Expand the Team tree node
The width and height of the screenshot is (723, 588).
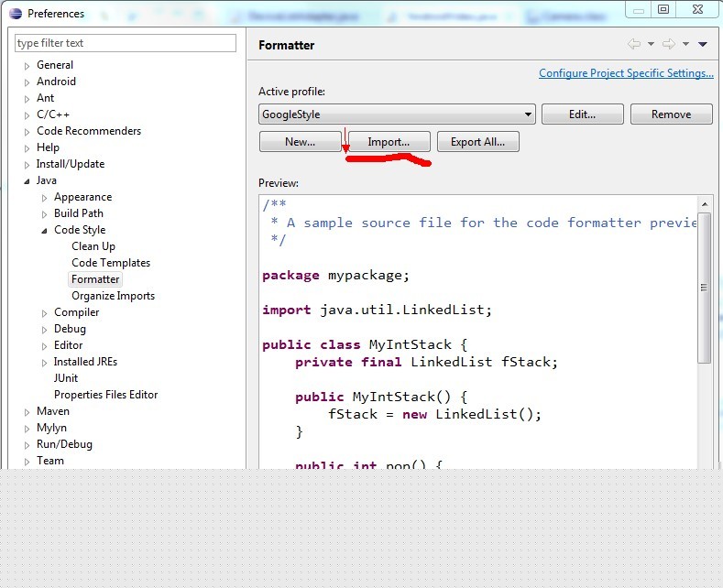[27, 462]
